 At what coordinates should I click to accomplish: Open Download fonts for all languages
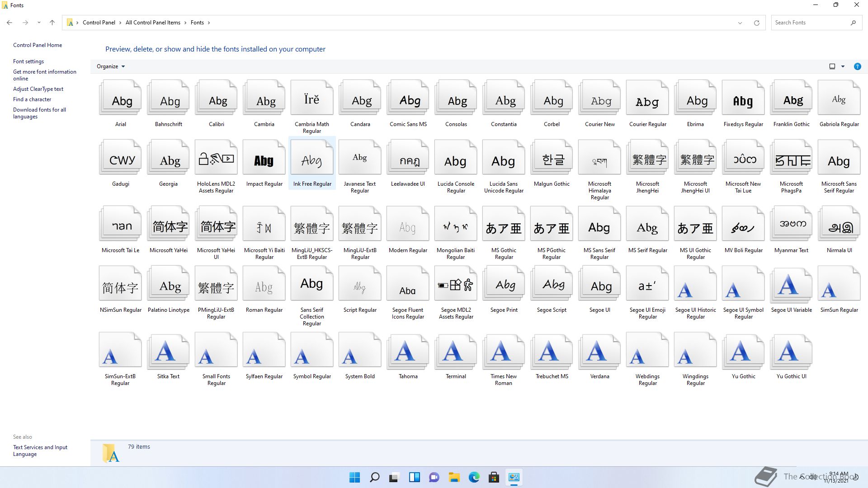click(x=39, y=113)
